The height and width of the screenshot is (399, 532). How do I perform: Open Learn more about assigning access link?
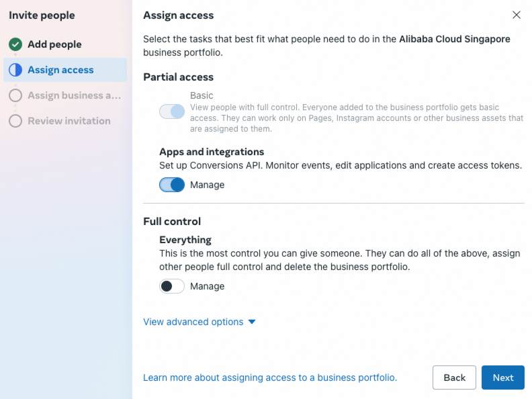coord(270,378)
